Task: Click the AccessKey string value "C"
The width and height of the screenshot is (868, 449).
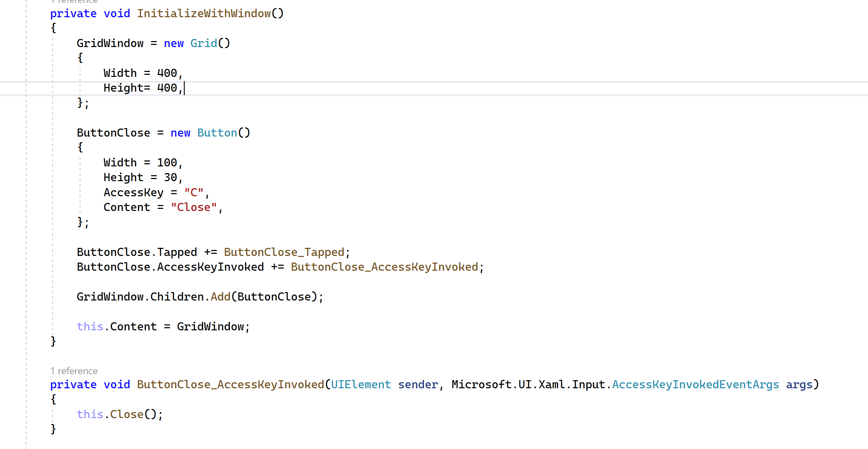Action: [194, 192]
